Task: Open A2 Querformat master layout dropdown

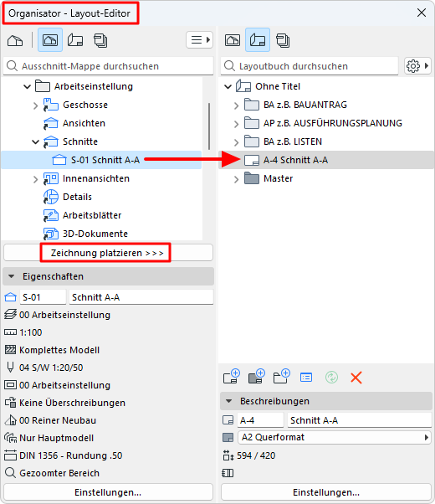Action: pyautogui.click(x=335, y=438)
